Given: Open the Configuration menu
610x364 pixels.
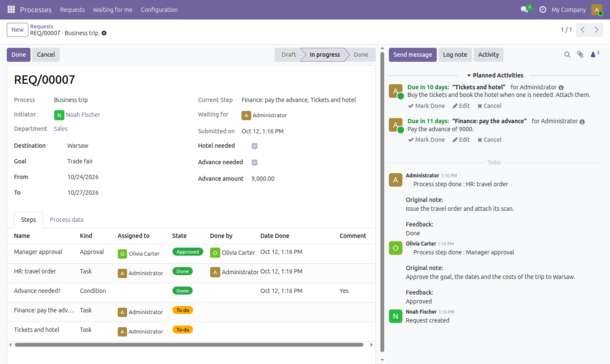Looking at the screenshot, I should pyautogui.click(x=159, y=10).
